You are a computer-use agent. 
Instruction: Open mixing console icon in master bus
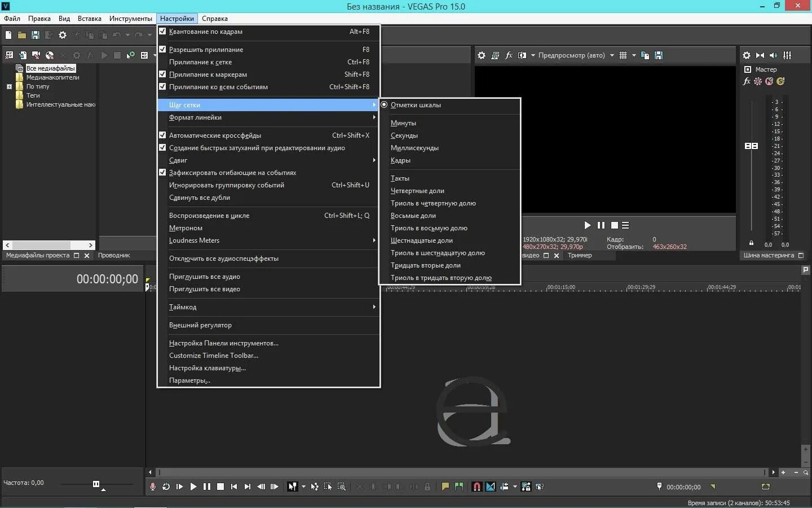click(x=787, y=55)
